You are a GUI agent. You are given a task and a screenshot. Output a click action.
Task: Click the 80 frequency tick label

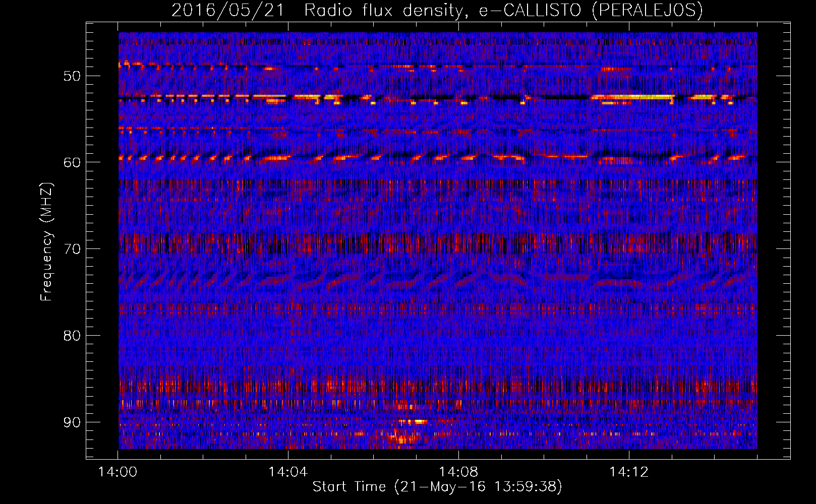pos(72,336)
